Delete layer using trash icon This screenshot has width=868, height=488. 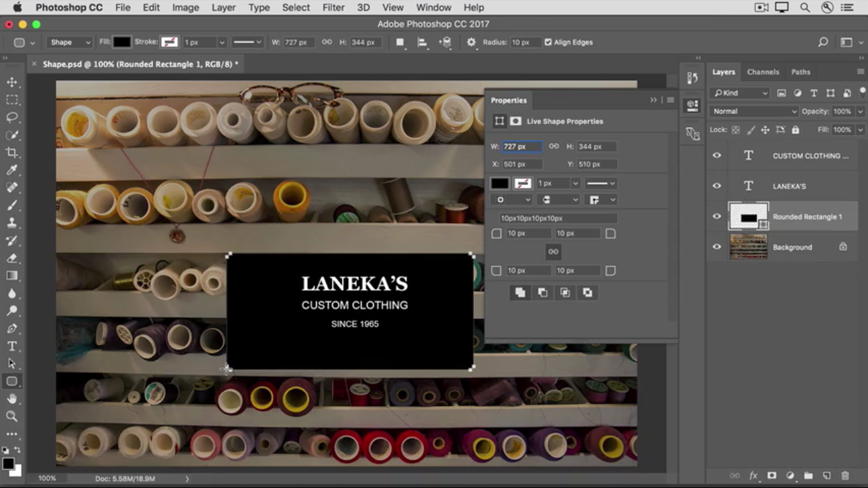pyautogui.click(x=845, y=476)
